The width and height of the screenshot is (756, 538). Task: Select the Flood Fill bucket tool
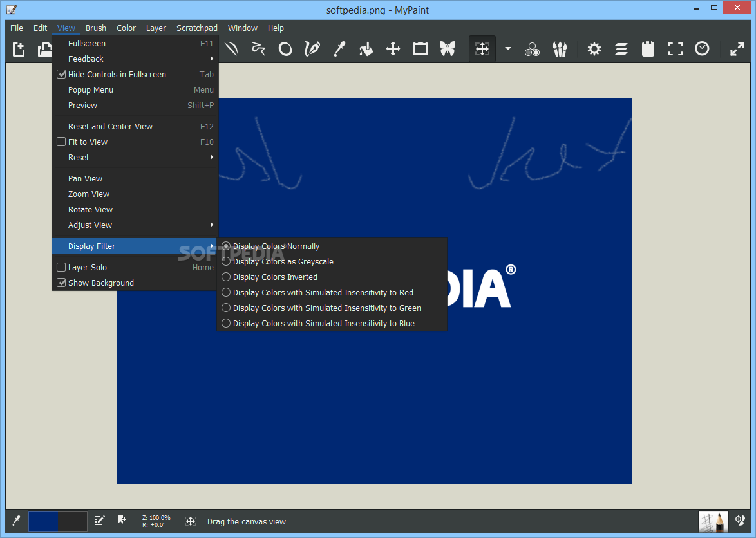(366, 49)
